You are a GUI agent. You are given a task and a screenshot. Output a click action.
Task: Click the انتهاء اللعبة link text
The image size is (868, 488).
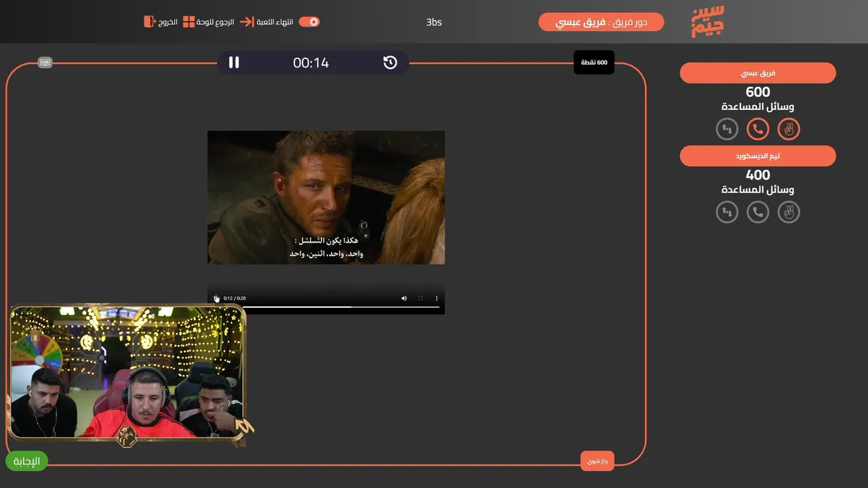click(275, 22)
